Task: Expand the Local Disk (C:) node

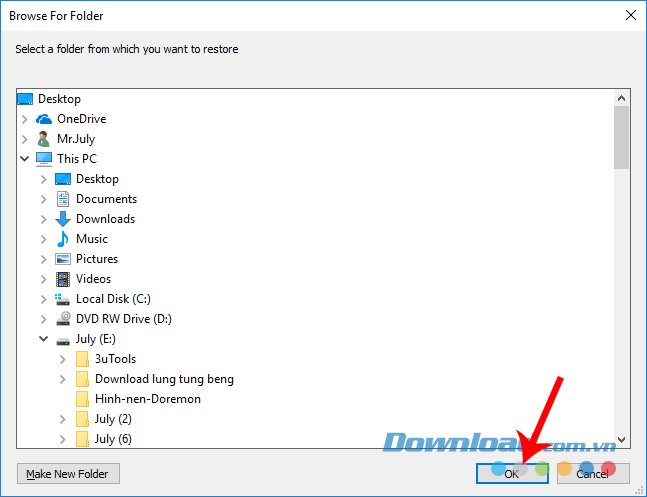Action: click(43, 299)
